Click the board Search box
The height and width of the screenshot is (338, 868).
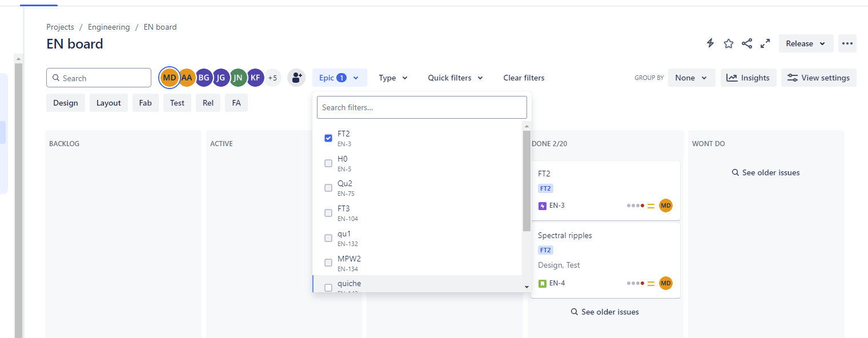tap(99, 78)
